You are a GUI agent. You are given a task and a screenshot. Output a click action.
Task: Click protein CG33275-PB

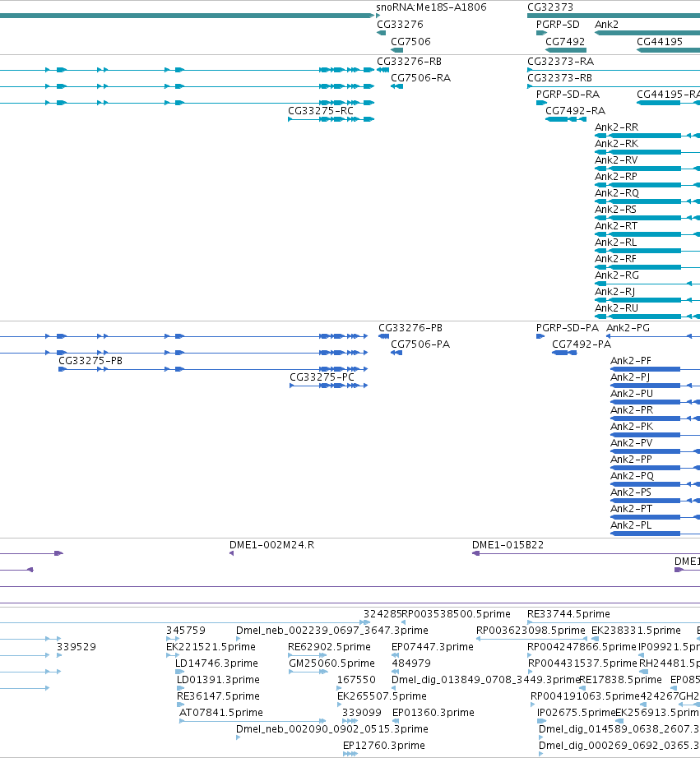(90, 361)
